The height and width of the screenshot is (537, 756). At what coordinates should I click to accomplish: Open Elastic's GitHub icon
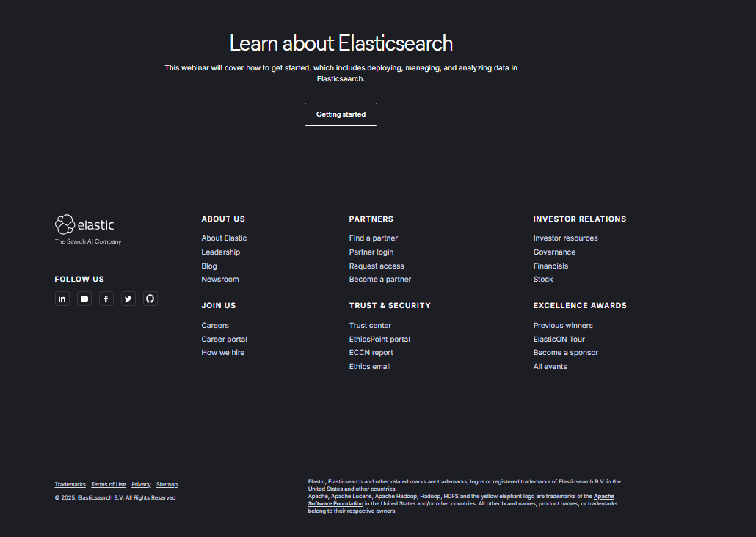[x=150, y=299]
